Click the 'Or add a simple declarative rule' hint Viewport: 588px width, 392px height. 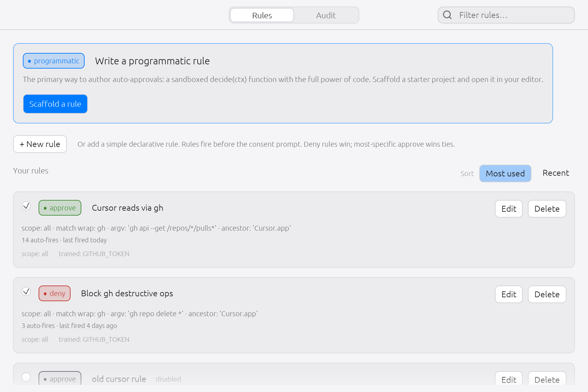click(266, 144)
